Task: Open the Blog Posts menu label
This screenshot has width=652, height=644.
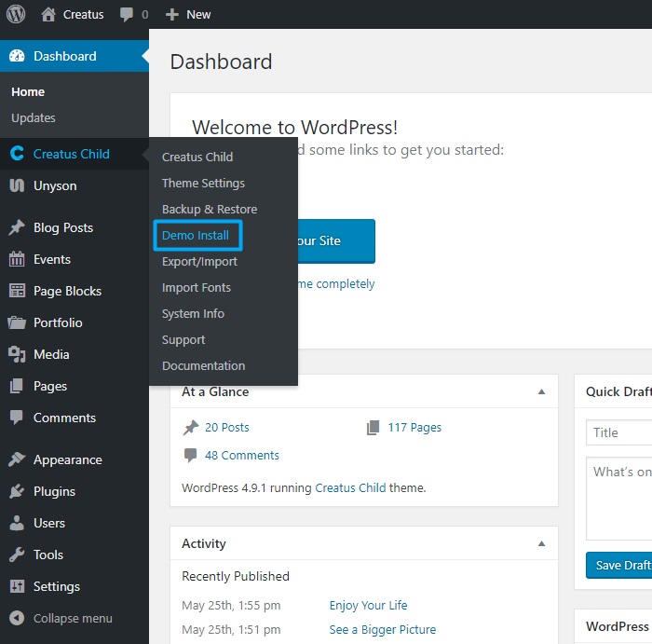Action: tap(63, 227)
